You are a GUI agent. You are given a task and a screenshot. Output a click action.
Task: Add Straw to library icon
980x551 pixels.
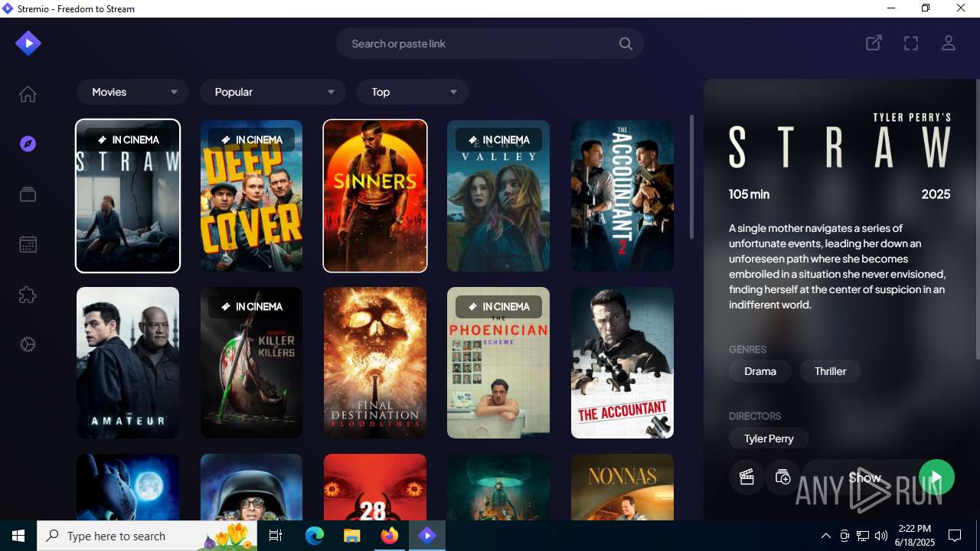782,478
